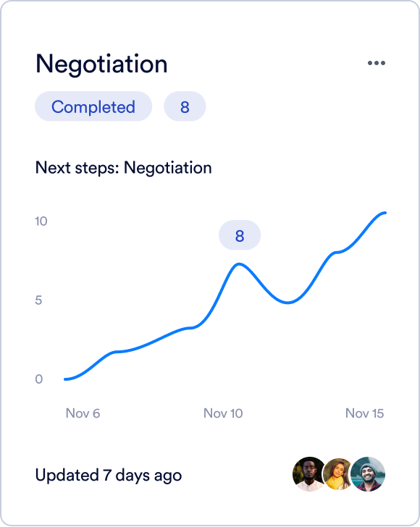Click the y-axis label 5
Viewport: 420px width, 527px height.
click(x=38, y=300)
